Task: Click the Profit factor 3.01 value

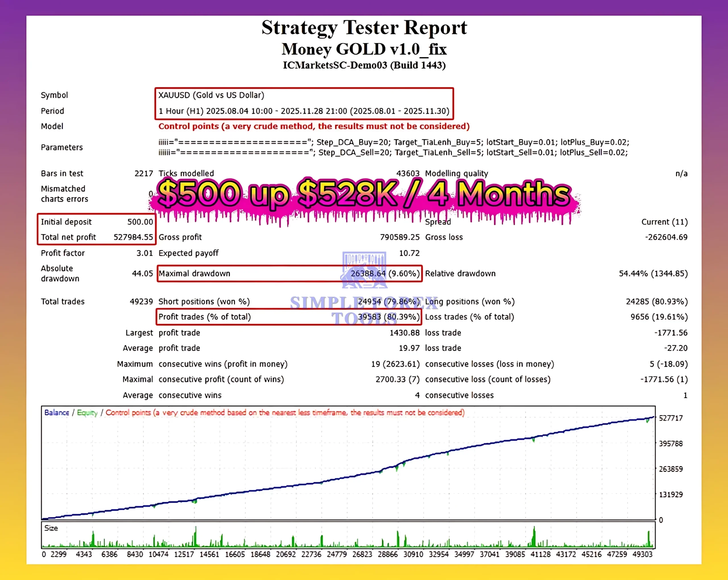Action: pyautogui.click(x=144, y=253)
